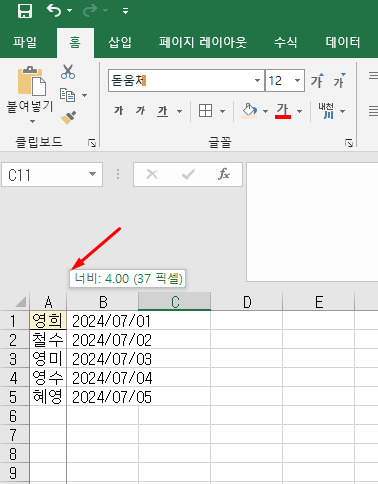
Task: Open the 페이지 레이아웃 tab
Action: [202, 42]
